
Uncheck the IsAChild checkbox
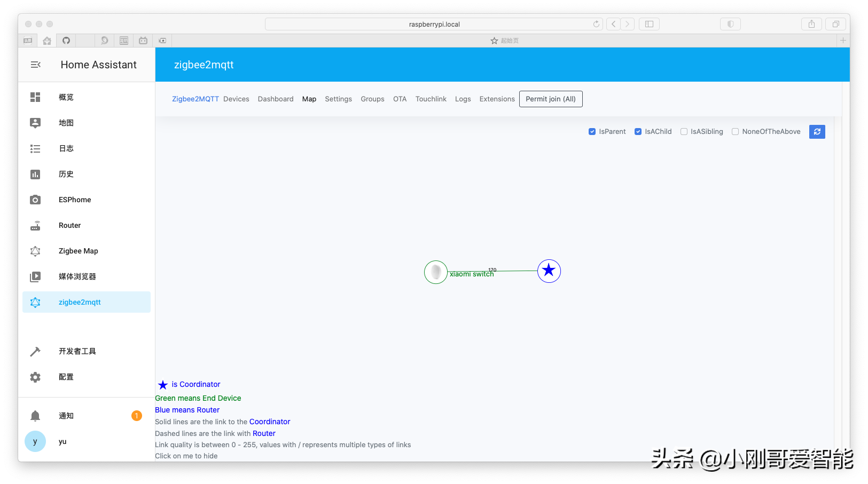click(638, 132)
